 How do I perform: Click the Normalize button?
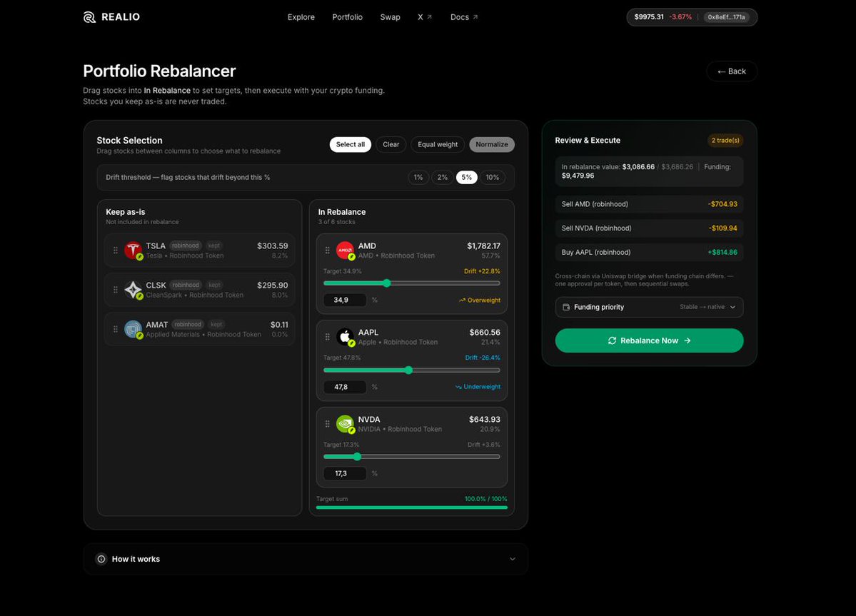[492, 145]
